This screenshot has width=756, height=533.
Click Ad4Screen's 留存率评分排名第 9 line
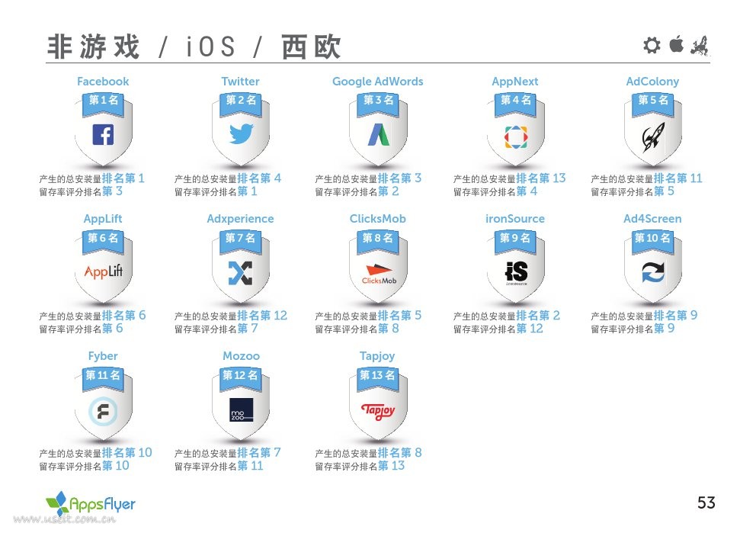pos(633,329)
